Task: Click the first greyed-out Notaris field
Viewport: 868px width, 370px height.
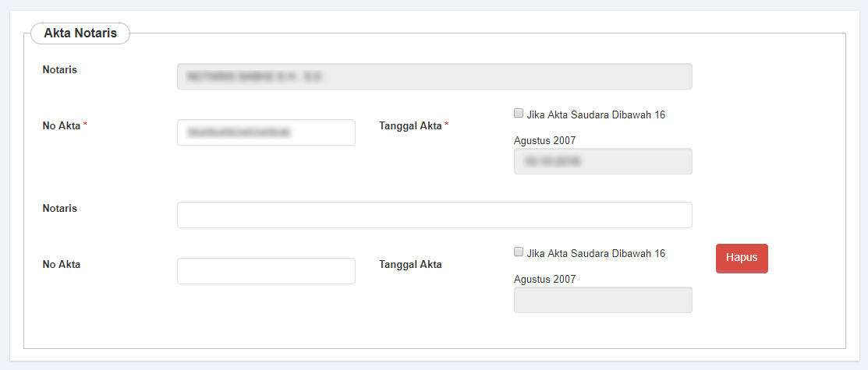Action: (x=434, y=76)
